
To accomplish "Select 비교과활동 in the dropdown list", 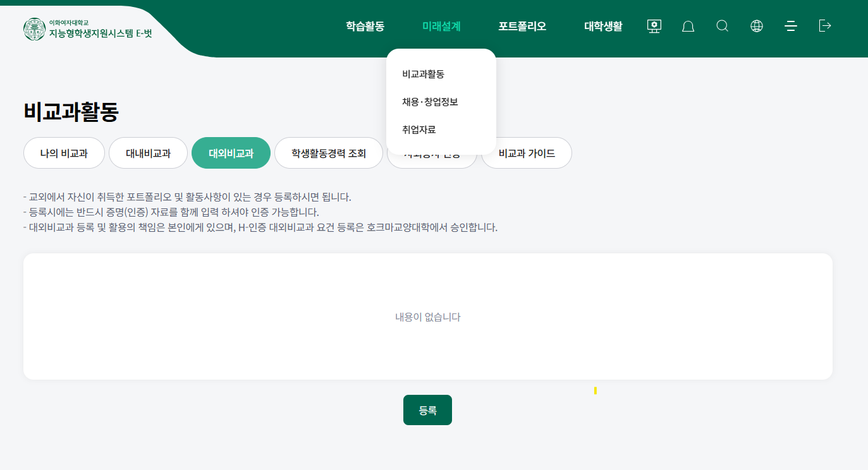I will click(423, 74).
